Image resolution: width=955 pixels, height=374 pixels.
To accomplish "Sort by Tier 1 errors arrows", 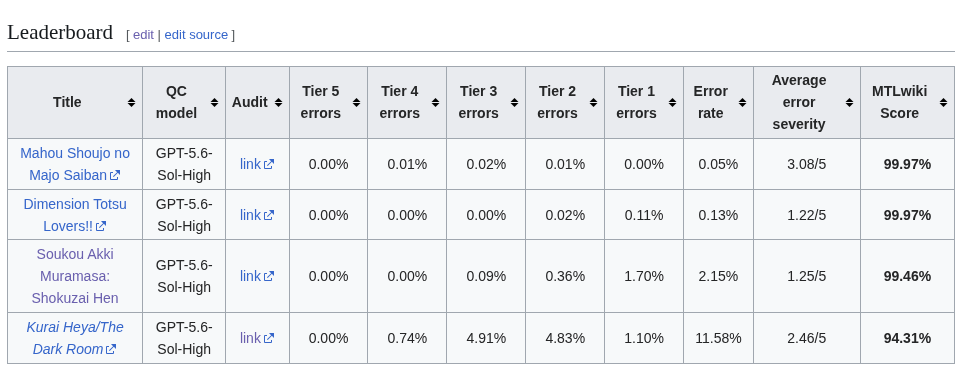I will [672, 102].
